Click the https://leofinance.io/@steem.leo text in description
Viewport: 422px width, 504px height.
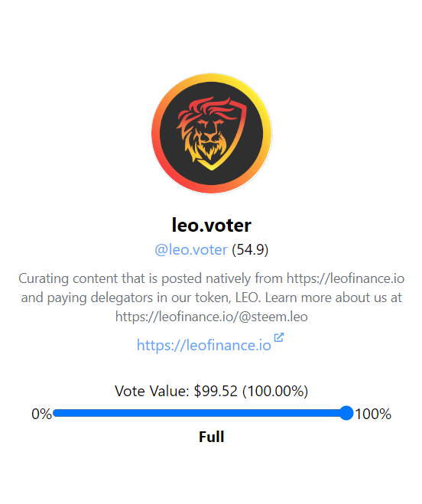point(211,317)
